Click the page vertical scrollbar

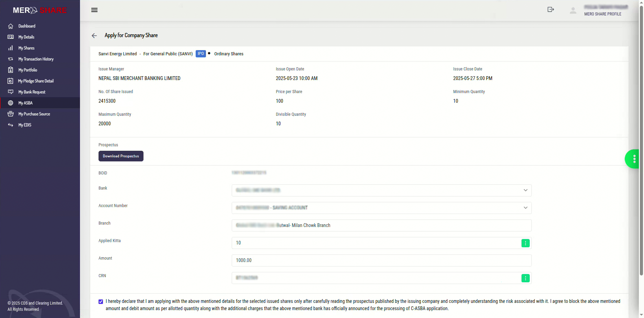pos(641,141)
